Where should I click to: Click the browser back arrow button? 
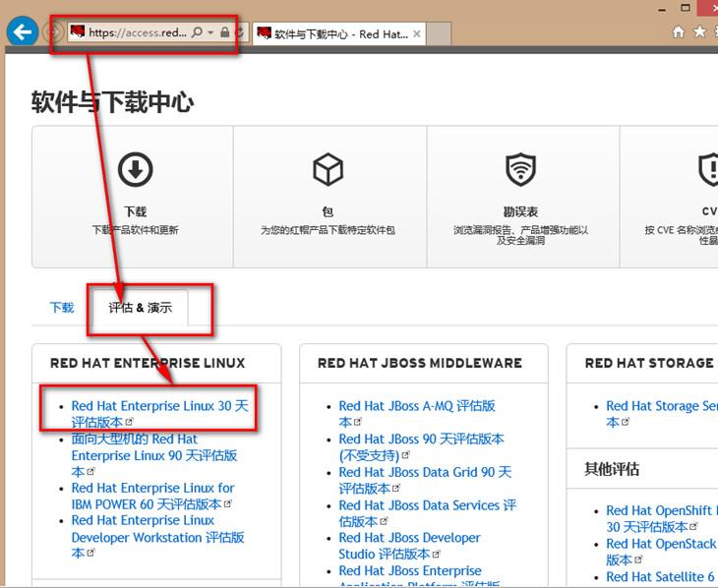point(23,31)
